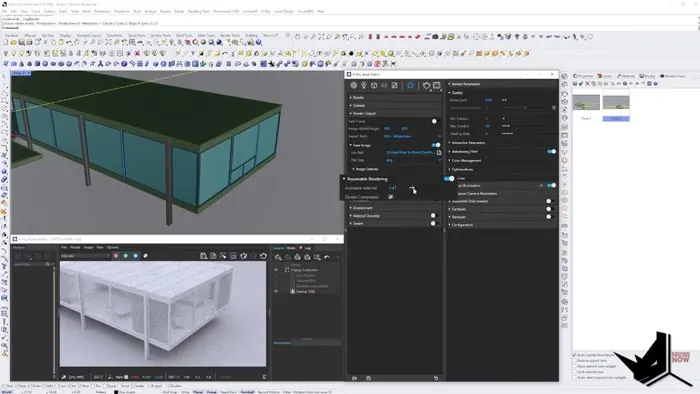Screen dimensions: 700x394
Task: Open the V-Ray Lights bulb icon
Action: (364, 85)
